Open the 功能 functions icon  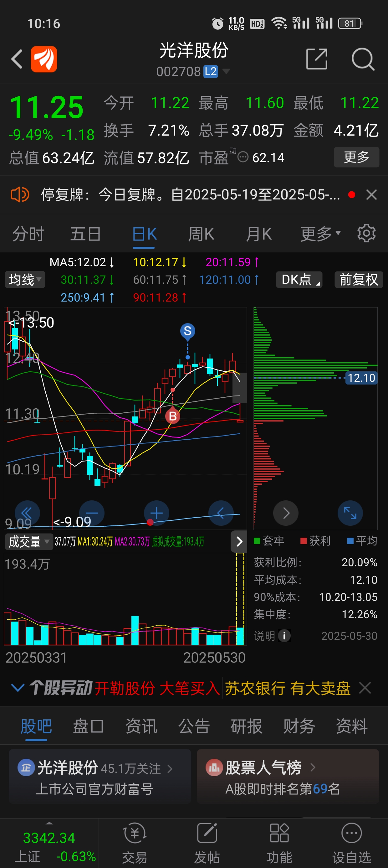tap(279, 843)
